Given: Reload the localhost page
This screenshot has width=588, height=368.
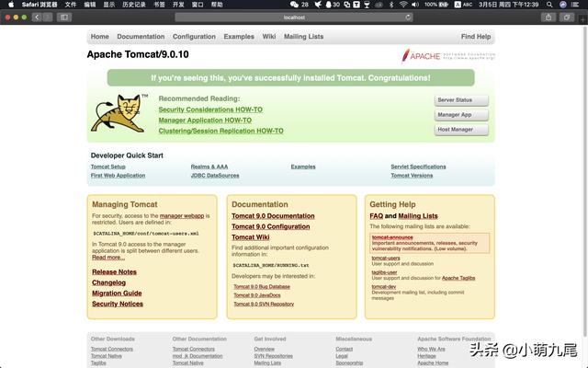Looking at the screenshot, I should [408, 17].
